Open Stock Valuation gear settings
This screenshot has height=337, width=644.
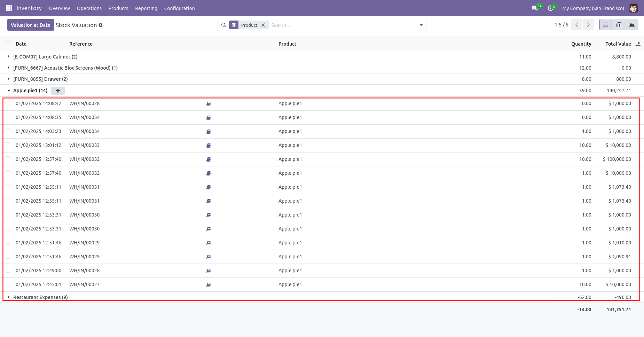click(x=101, y=25)
